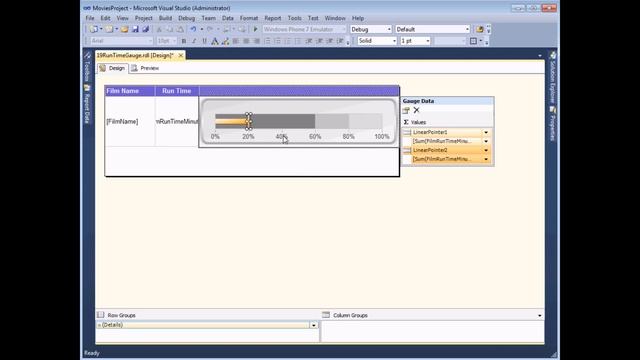Open the Debug menu
This screenshot has width=640, height=360.
coord(187,18)
